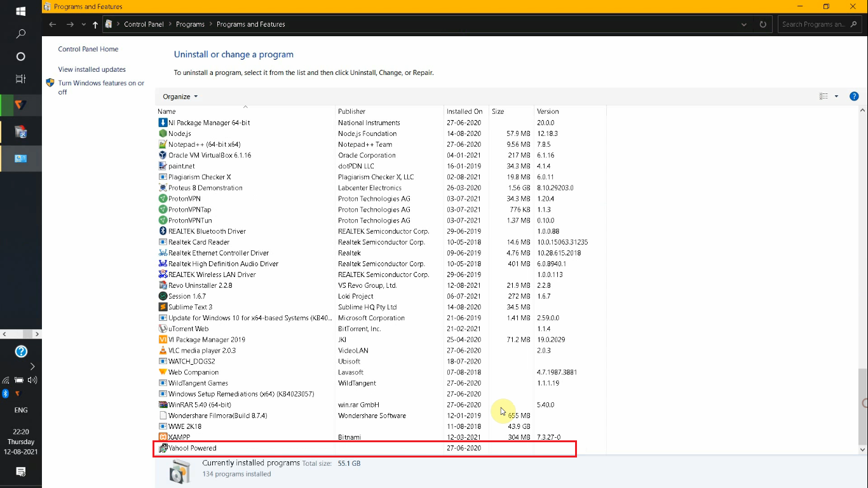Open the Help question mark icon
The image size is (868, 488).
[x=854, y=96]
